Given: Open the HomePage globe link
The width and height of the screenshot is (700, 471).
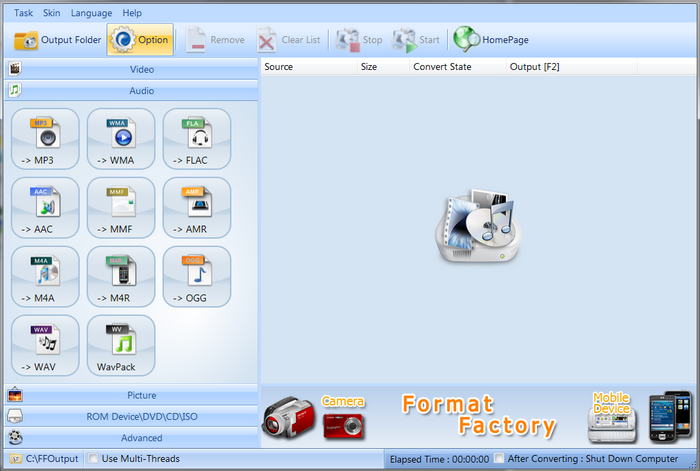Looking at the screenshot, I should point(491,40).
